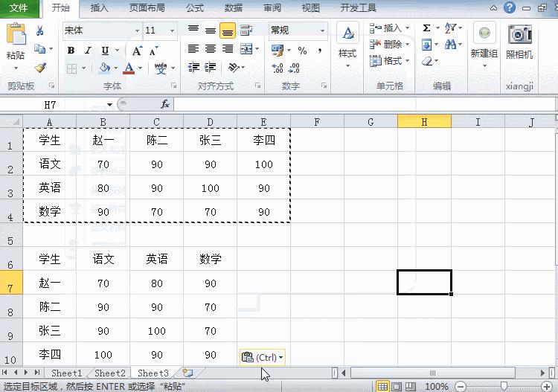Click the Excel Help question mark
The width and height of the screenshot is (558, 392).
(510, 7)
